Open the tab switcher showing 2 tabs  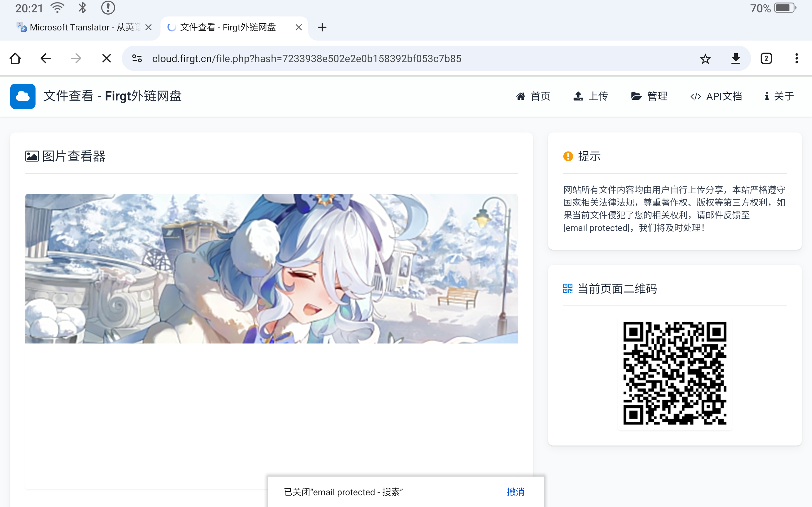(x=766, y=59)
